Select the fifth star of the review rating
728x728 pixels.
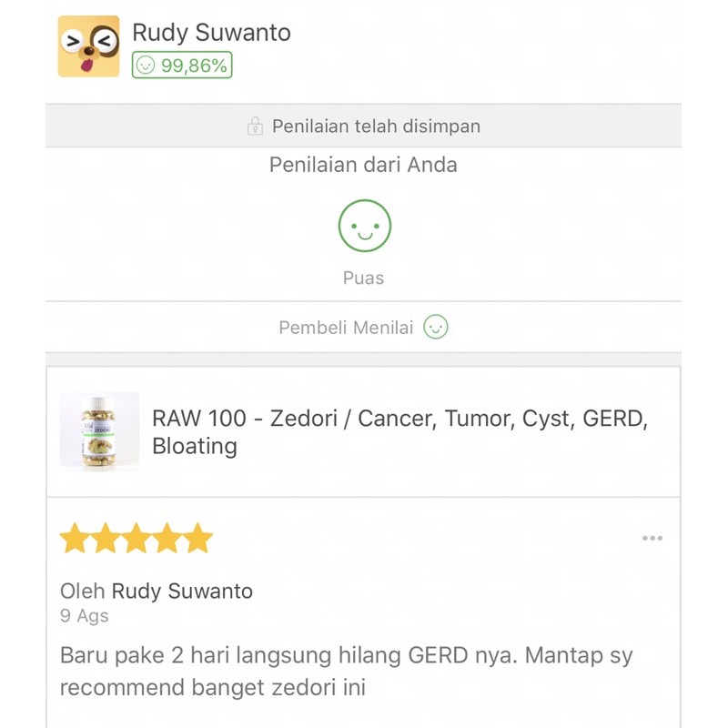(197, 538)
